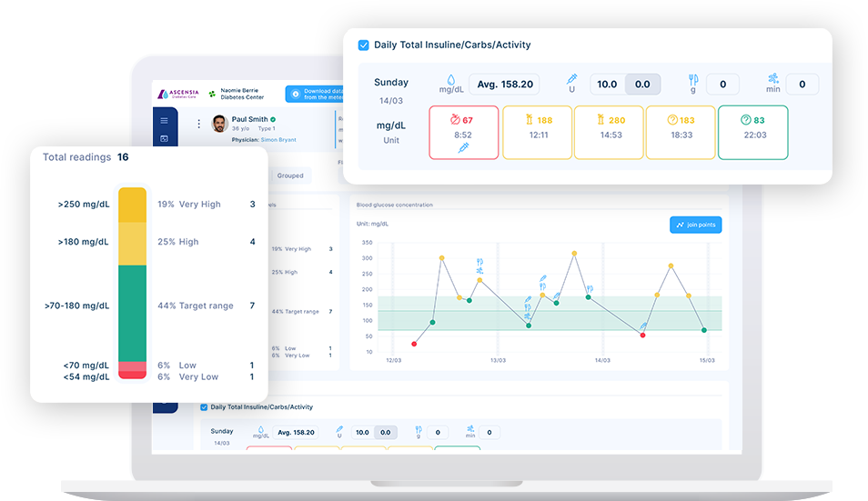Uncheck Daily Total Insuline/Carbs/Activity in the top popup
Screen dimensions: 868x501
[x=364, y=45]
